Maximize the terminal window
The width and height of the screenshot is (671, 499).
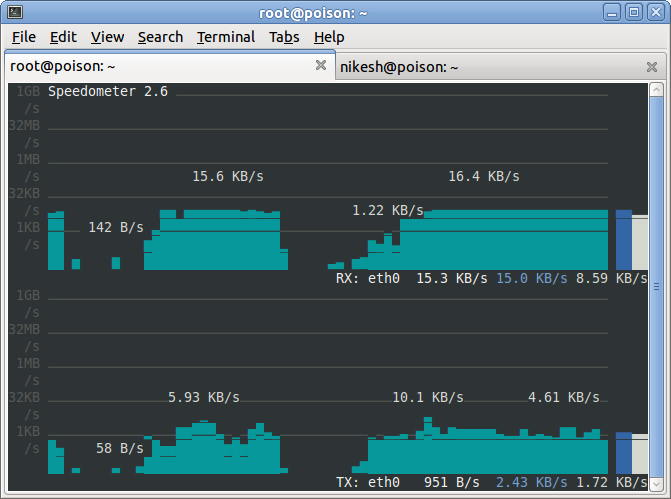tap(634, 12)
